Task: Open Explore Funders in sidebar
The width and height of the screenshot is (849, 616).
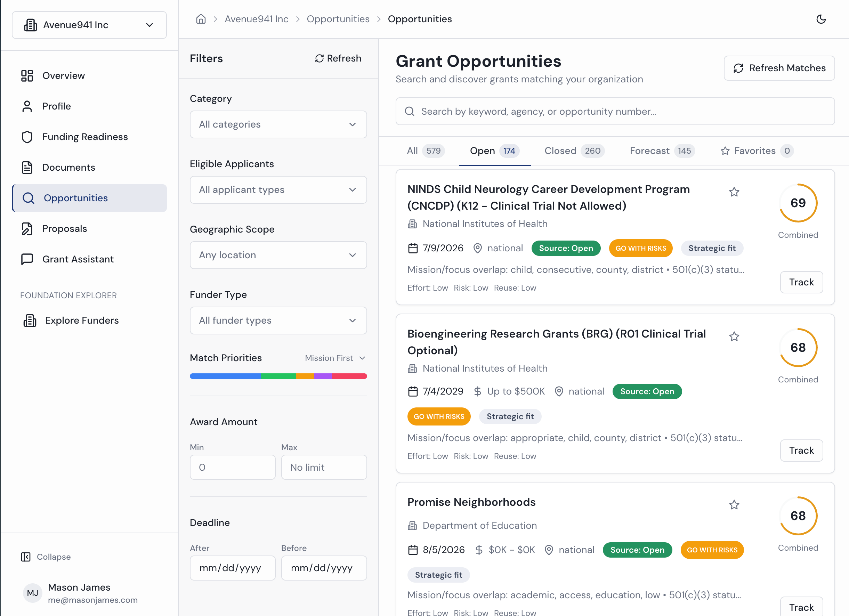Action: tap(89, 321)
